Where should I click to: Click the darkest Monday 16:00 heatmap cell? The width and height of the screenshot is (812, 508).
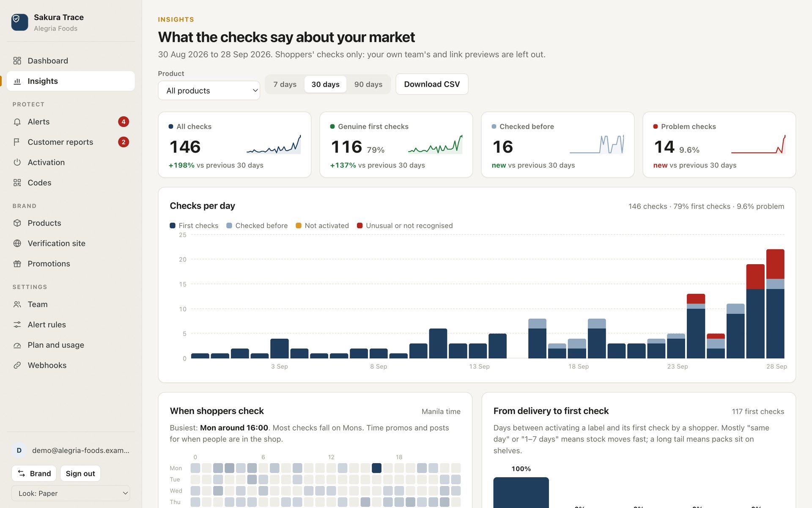(x=376, y=468)
